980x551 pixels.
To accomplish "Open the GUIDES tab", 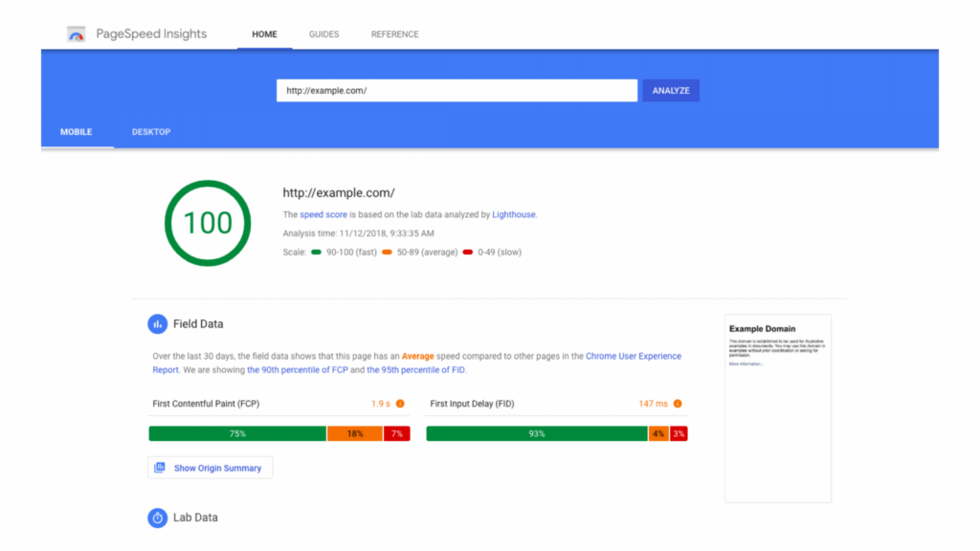I will pyautogui.click(x=323, y=34).
